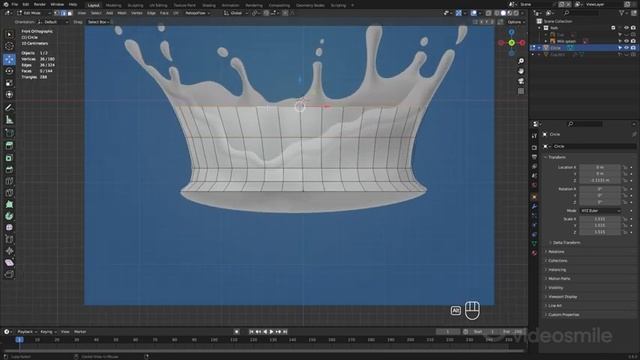Image resolution: width=640 pixels, height=360 pixels.
Task: Open the Options dropdown in viewport
Action: 516,22
